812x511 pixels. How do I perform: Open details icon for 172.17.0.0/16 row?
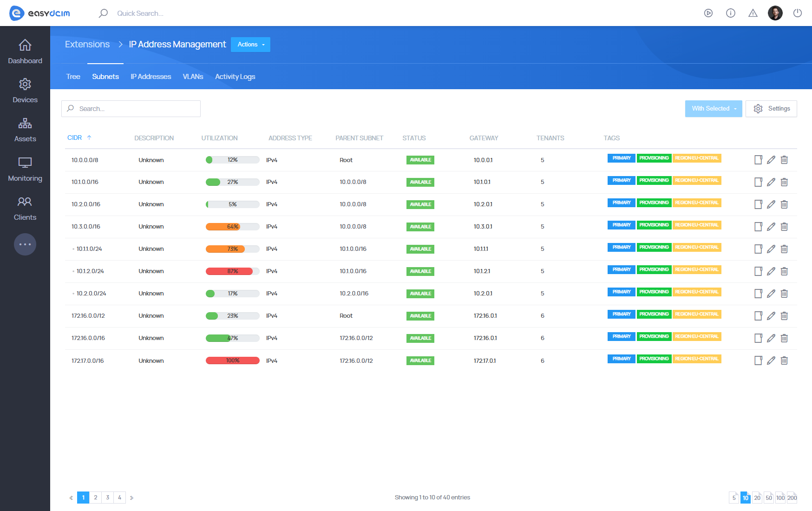(x=758, y=360)
